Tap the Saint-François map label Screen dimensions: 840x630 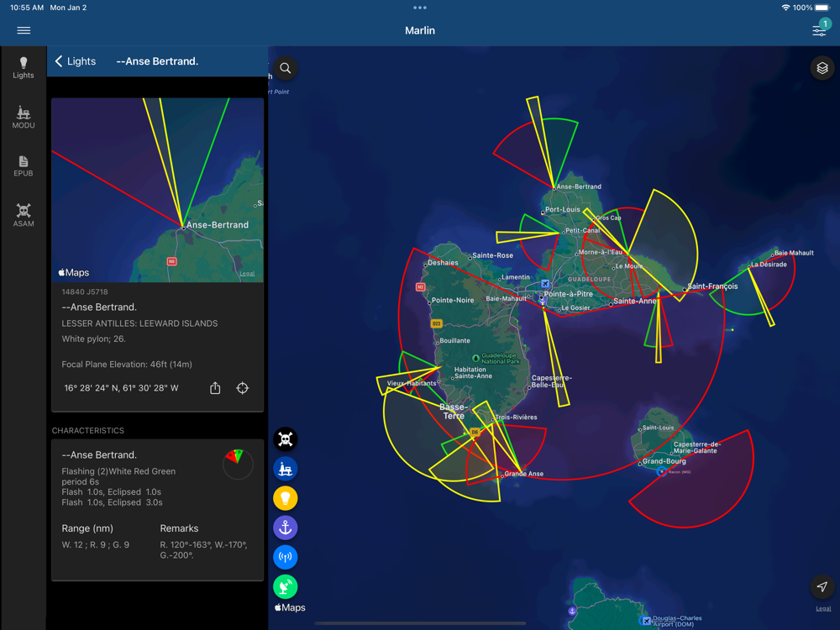pos(712,286)
